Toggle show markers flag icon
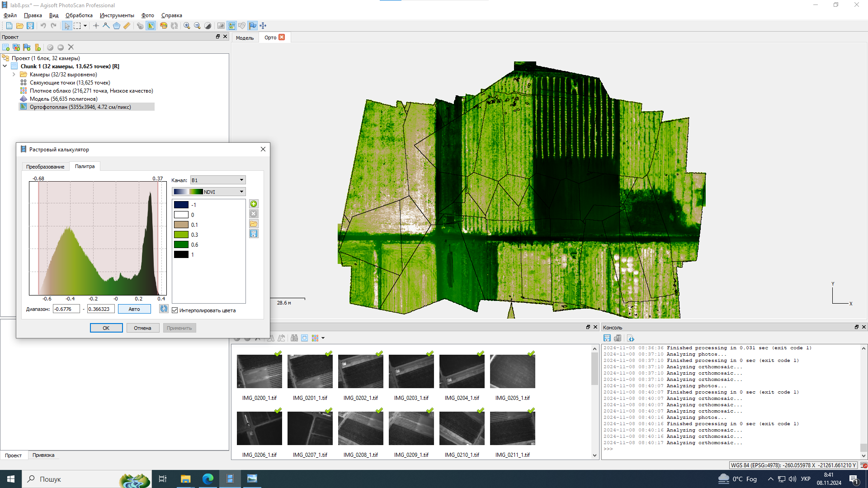Viewport: 868px width, 488px height. point(252,26)
